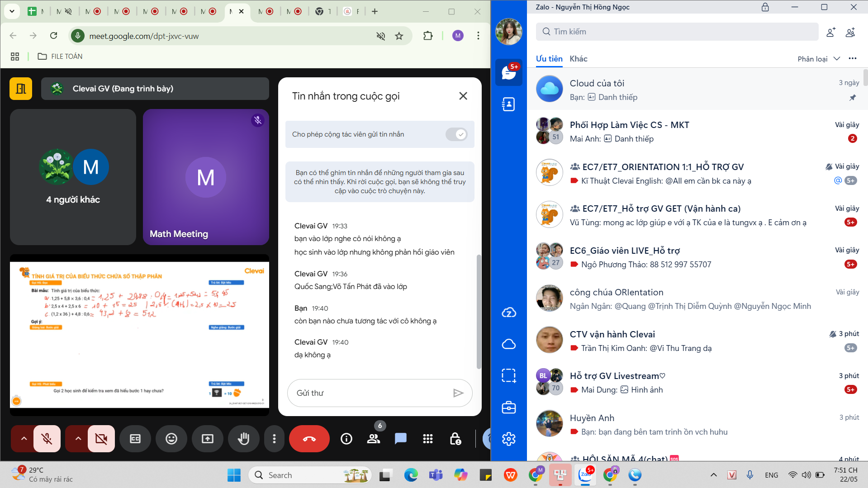Open Chrome three-dot menu
This screenshot has width=868, height=488.
pos(478,36)
